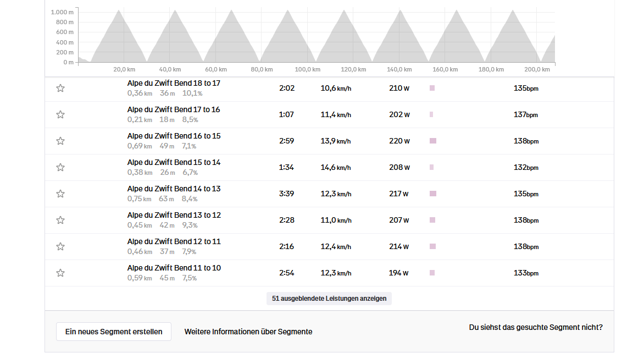Image resolution: width=644 pixels, height=364 pixels.
Task: Open Du siehst das gesuchte Segment nicht?
Action: tap(536, 327)
